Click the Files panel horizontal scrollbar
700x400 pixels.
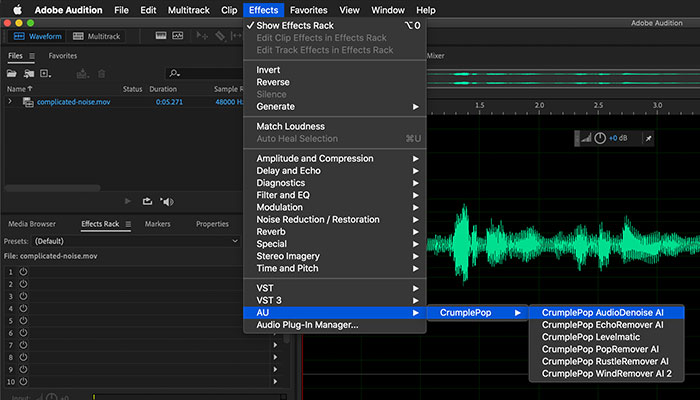pos(53,188)
